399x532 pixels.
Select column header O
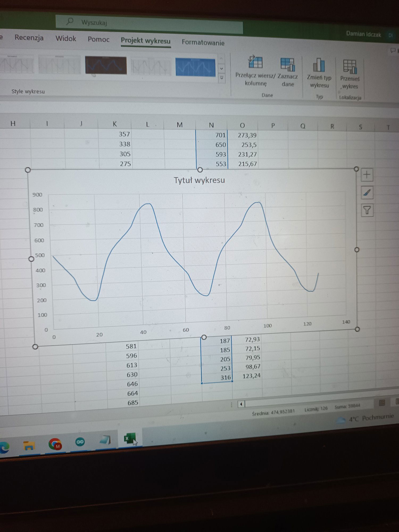click(242, 126)
